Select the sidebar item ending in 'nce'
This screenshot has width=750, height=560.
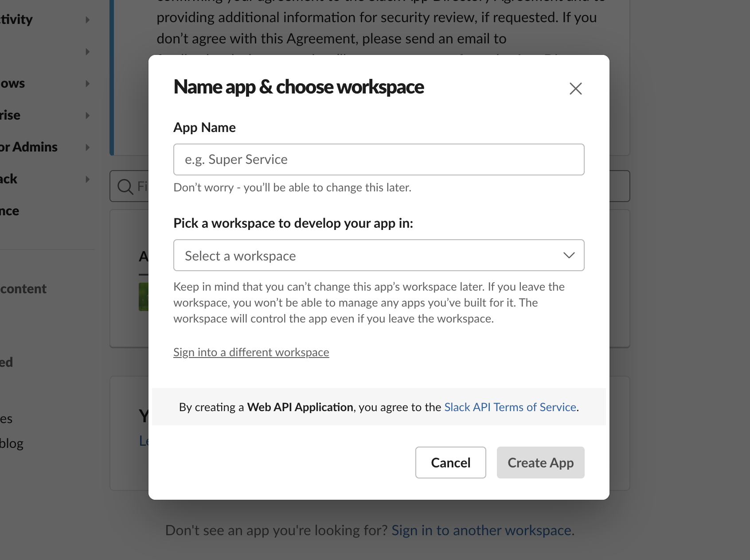point(10,211)
